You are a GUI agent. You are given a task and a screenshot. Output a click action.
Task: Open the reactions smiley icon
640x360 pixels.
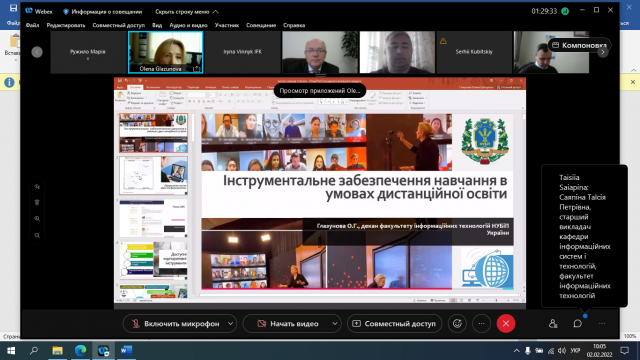coord(457,324)
